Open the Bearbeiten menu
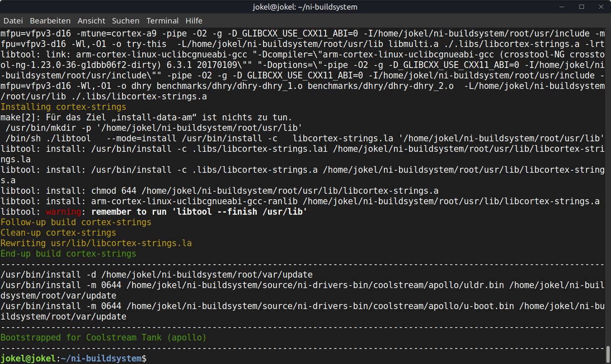 (50, 21)
